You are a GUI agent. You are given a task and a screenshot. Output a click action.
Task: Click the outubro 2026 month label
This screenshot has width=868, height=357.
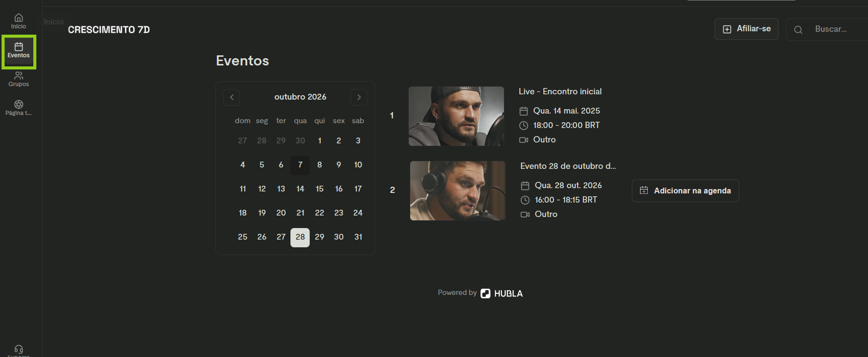click(x=300, y=97)
